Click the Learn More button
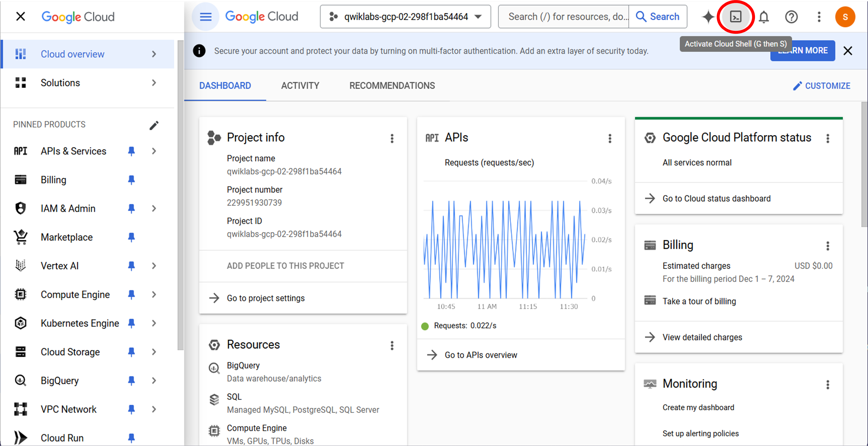Image resolution: width=868 pixels, height=446 pixels. click(x=803, y=51)
